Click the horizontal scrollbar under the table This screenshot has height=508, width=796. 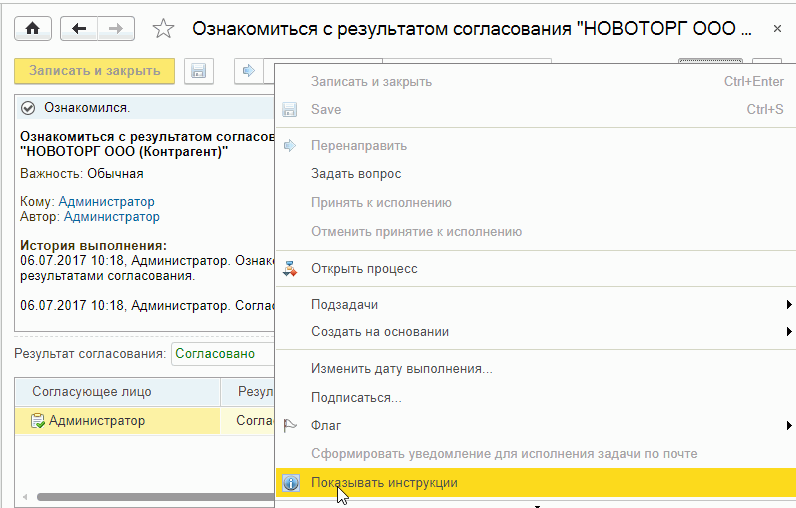pyautogui.click(x=155, y=497)
